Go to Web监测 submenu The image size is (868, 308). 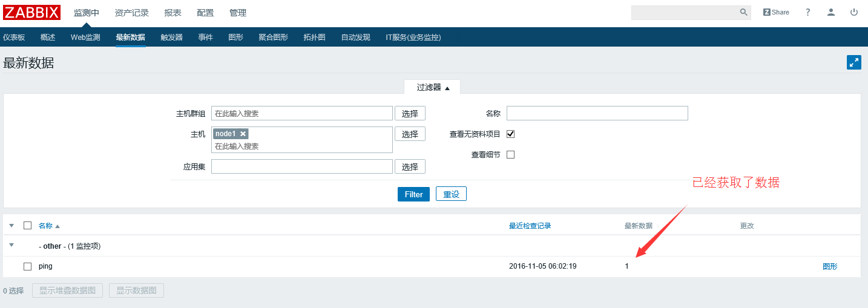click(85, 38)
